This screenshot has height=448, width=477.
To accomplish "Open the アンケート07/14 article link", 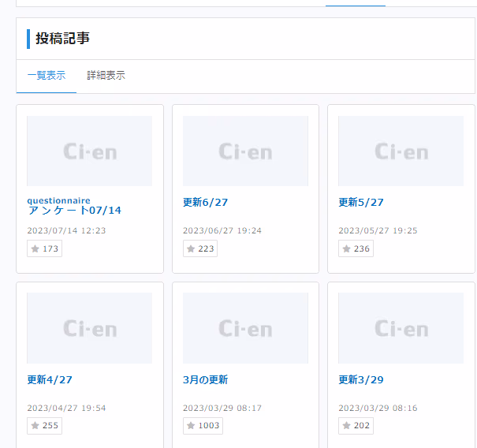I will point(74,211).
